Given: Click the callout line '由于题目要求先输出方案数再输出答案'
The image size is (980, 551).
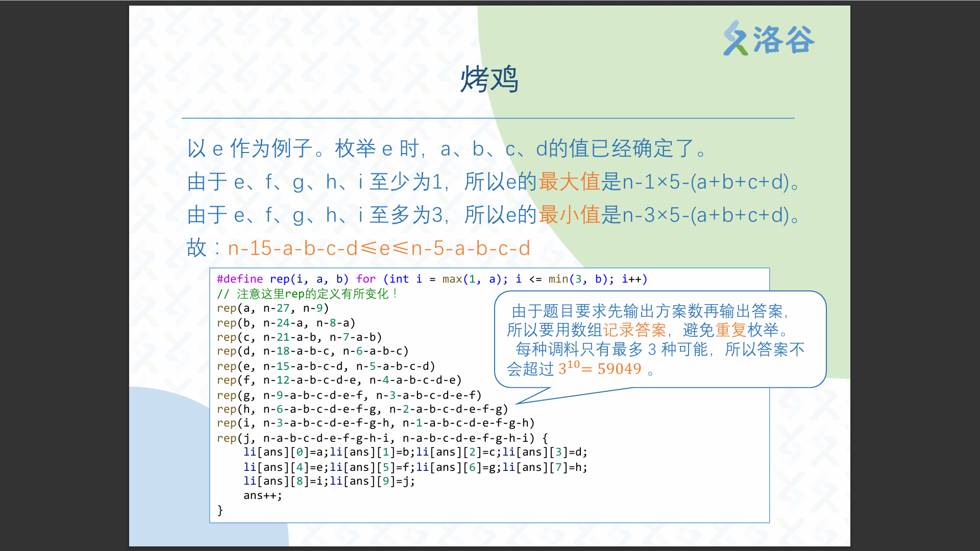Looking at the screenshot, I should tap(650, 311).
